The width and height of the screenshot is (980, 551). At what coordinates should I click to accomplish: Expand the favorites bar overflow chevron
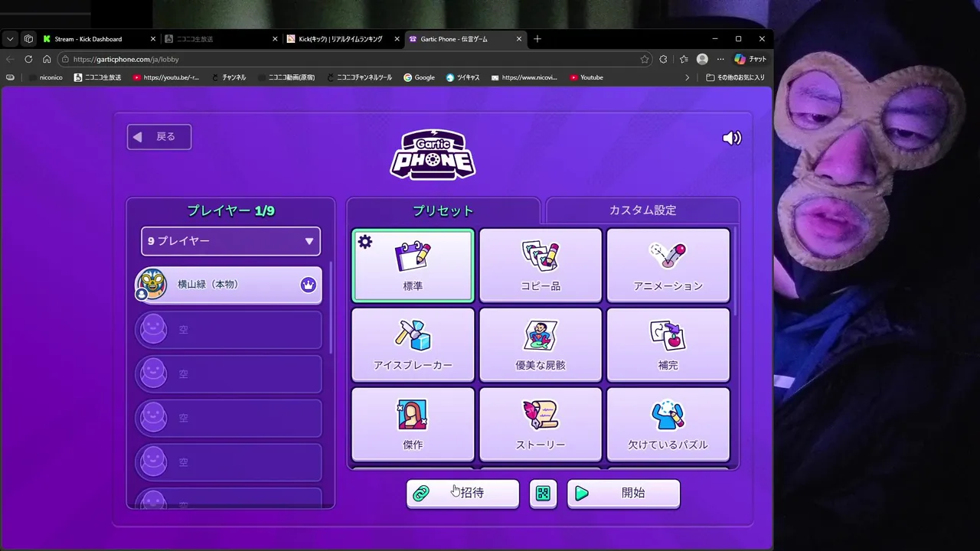687,77
